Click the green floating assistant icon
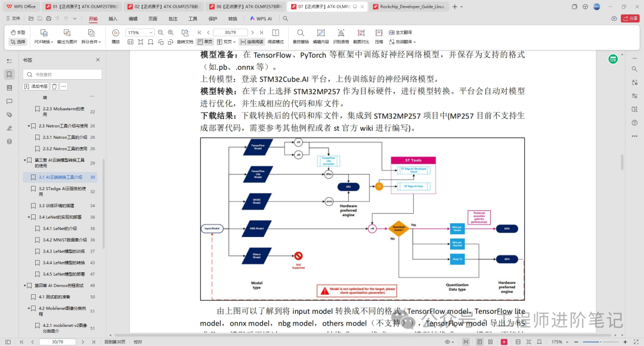The height and width of the screenshot is (346, 644). pyautogui.click(x=613, y=60)
